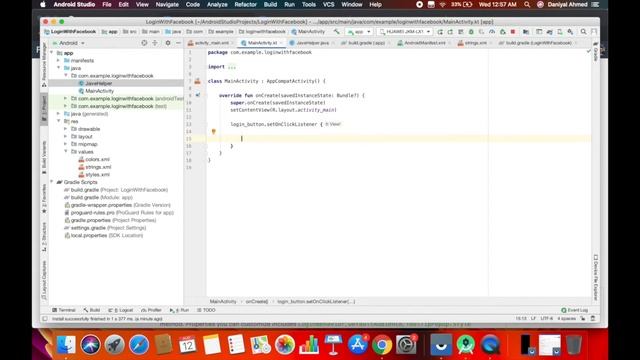
Task: Expand the java (generated) folder
Action: pos(59,113)
